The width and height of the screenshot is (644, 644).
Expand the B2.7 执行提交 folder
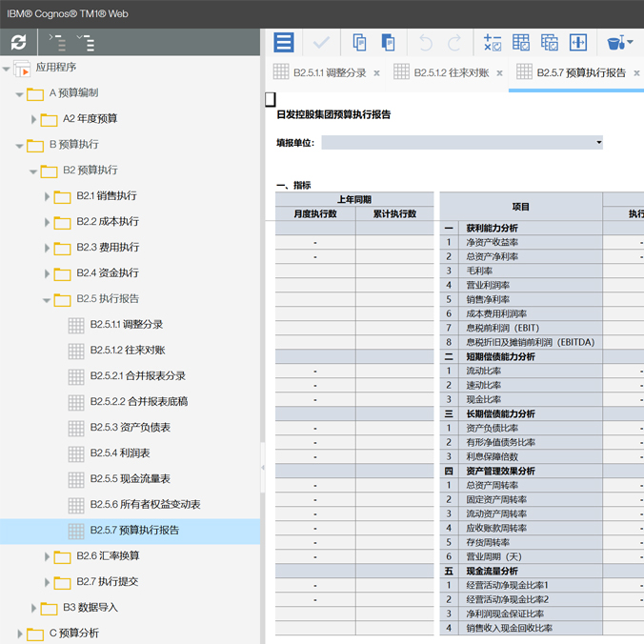47,582
